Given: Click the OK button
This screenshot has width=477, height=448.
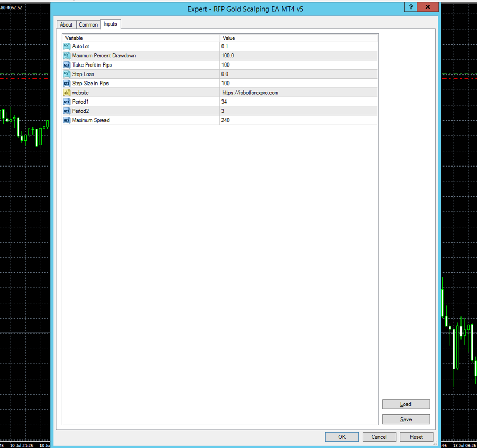Looking at the screenshot, I should point(342,437).
